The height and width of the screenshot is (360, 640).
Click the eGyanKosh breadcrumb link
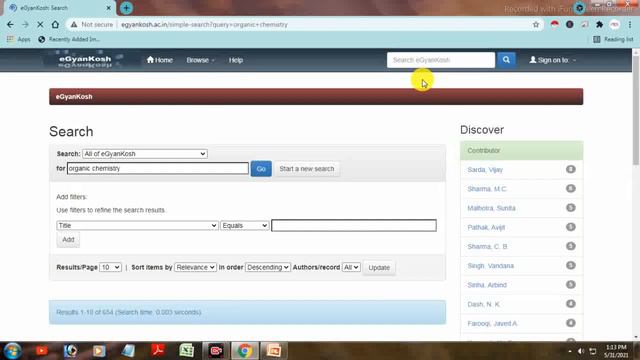pyautogui.click(x=74, y=97)
